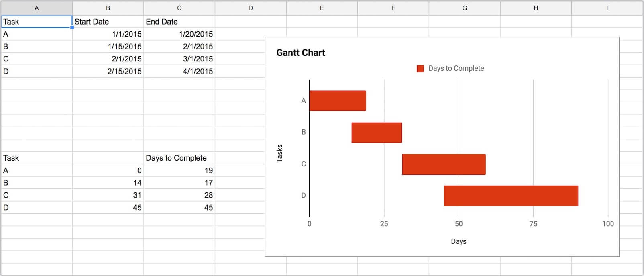Viewport: 644px width, 276px height.
Task: Select cell with value 14
Action: tap(108, 183)
